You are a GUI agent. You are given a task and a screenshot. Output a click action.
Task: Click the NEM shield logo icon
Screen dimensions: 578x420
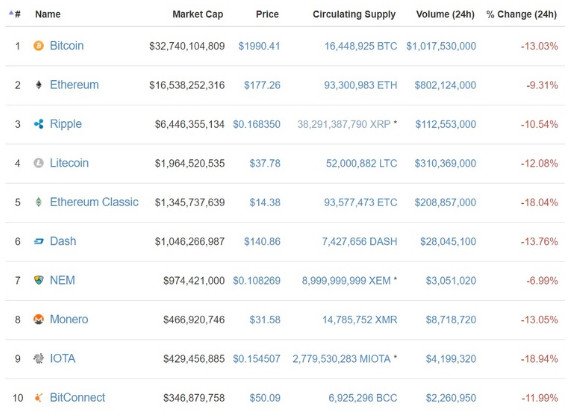pos(38,280)
